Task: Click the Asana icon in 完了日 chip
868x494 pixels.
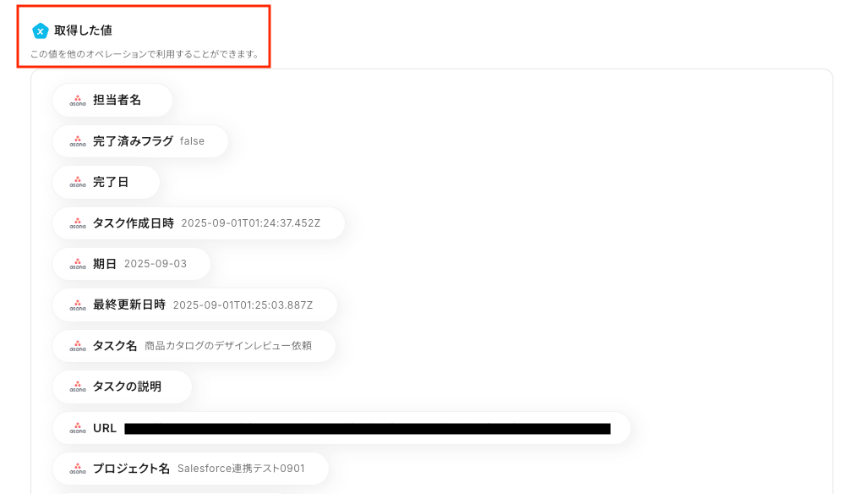Action: 78,183
